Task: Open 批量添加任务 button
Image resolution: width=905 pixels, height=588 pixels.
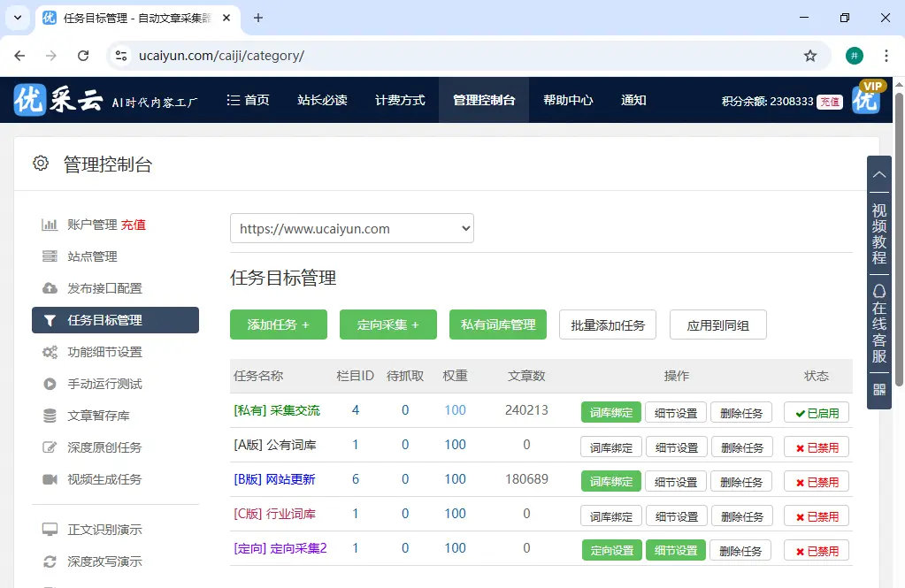Action: (607, 325)
